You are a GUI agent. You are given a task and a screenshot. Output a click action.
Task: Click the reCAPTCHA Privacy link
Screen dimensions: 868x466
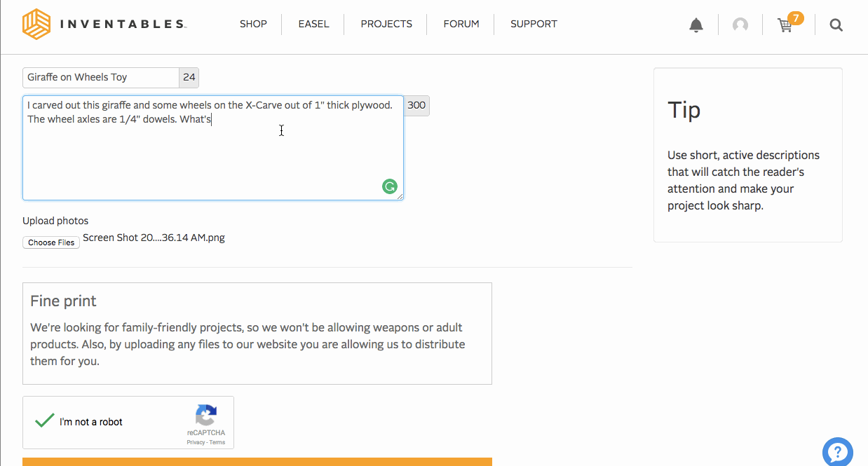(196, 442)
